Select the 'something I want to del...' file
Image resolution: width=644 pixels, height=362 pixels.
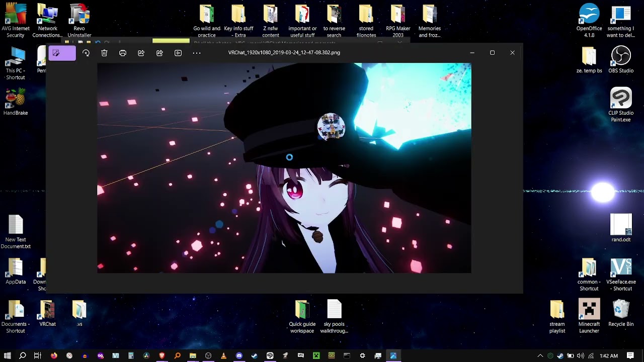pos(621,21)
